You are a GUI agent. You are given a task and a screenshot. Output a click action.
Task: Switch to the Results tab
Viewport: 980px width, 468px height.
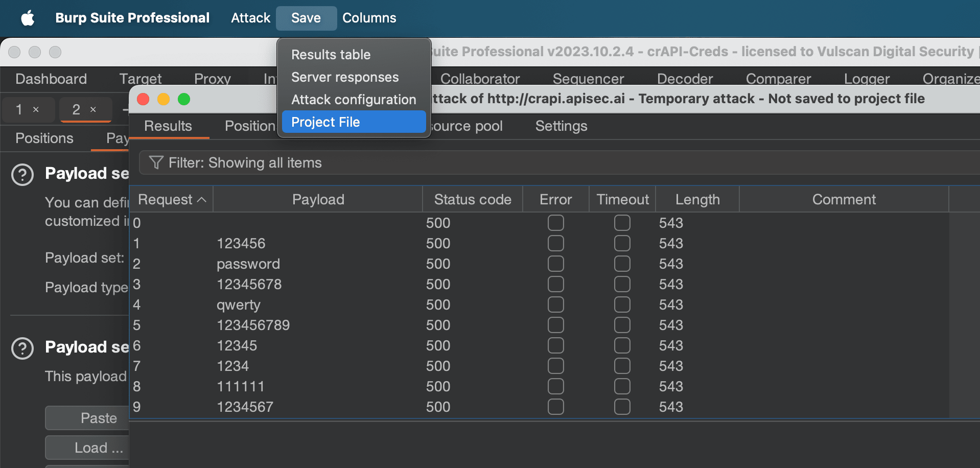coord(168,126)
